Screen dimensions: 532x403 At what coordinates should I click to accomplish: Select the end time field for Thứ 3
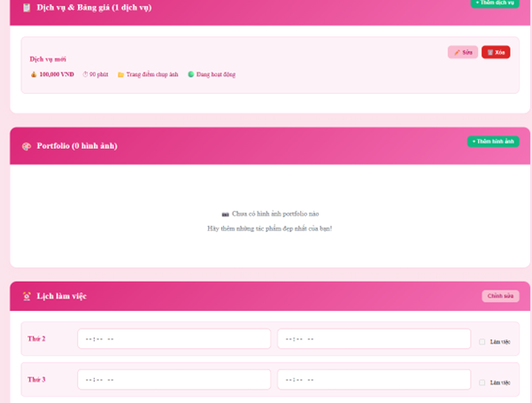pos(374,380)
